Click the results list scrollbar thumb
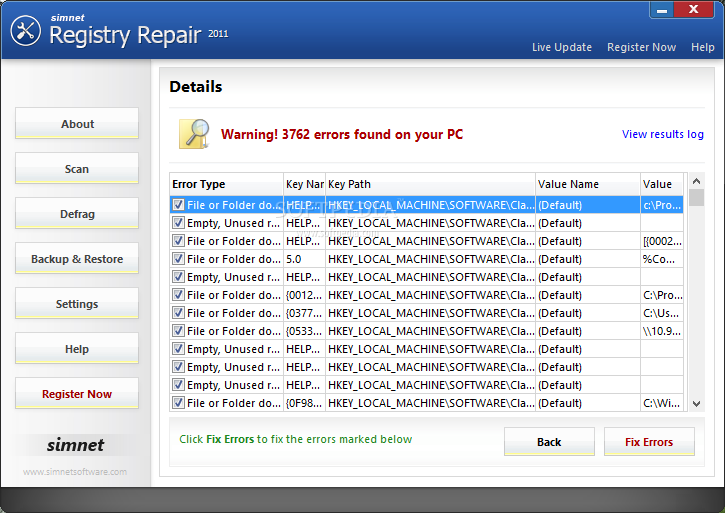The width and height of the screenshot is (725, 513). 696,198
